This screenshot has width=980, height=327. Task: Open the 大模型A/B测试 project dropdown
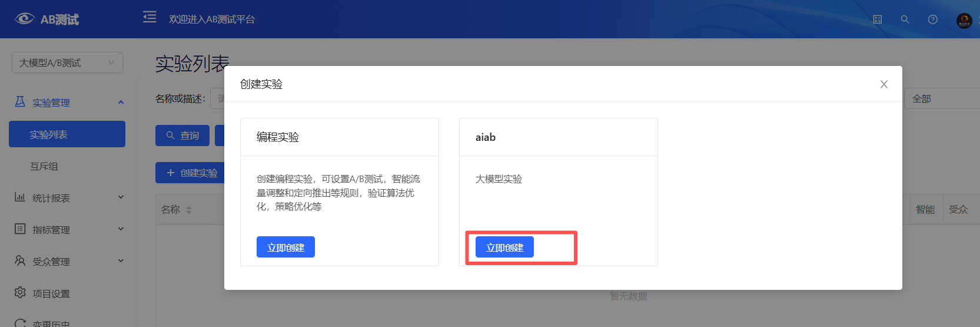[67, 62]
